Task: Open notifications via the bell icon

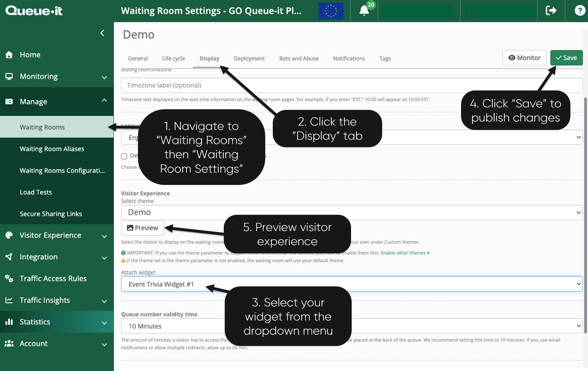Action: point(364,10)
